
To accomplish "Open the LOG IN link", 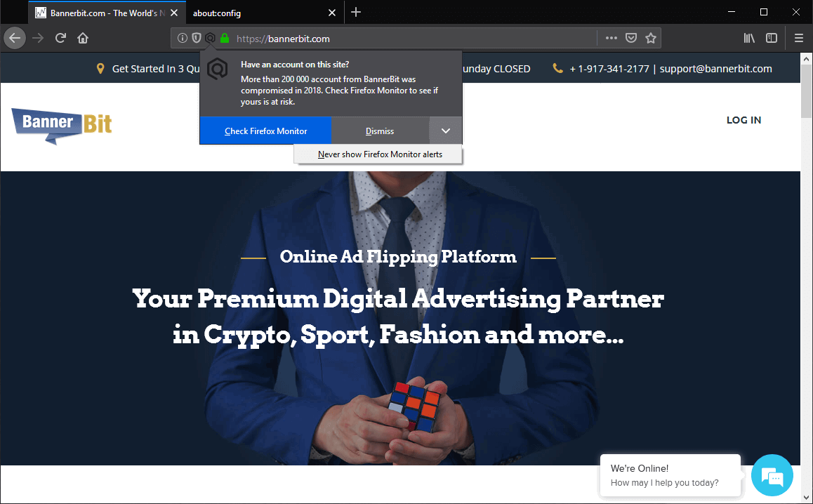I will point(743,120).
